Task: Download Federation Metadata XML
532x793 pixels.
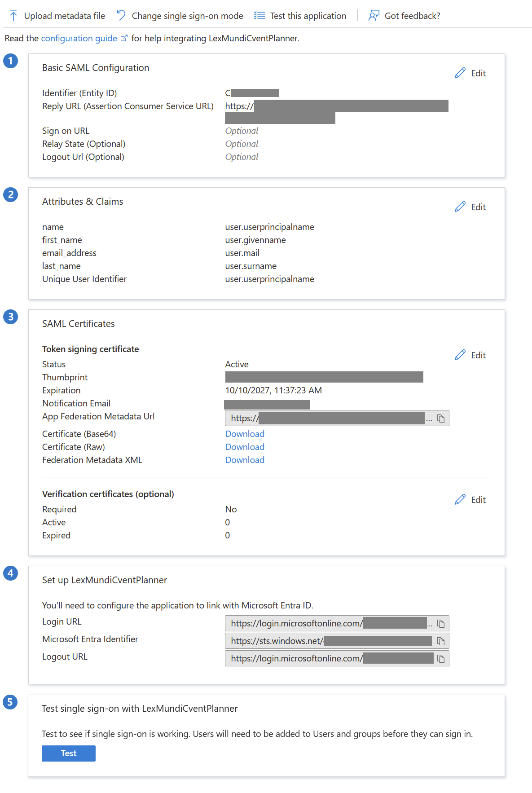Action: pos(245,460)
